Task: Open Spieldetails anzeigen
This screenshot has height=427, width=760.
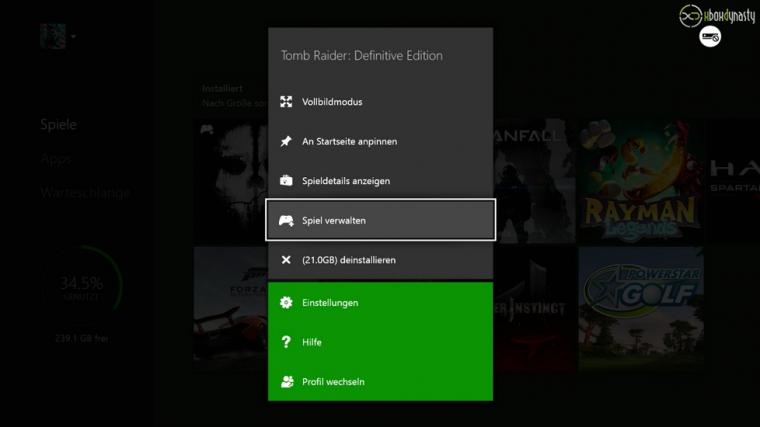Action: [380, 181]
